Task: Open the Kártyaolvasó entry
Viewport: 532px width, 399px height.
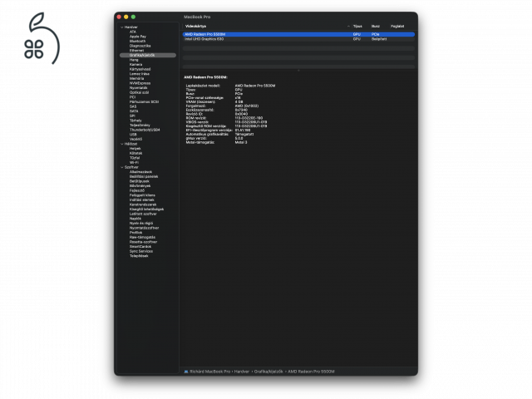Action: pos(140,69)
